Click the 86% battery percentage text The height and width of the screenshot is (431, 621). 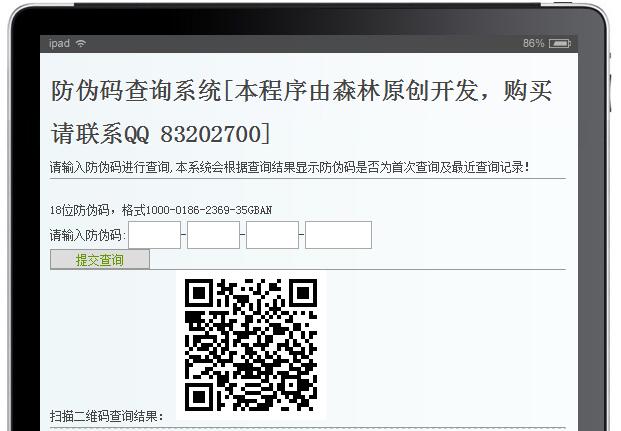point(533,43)
